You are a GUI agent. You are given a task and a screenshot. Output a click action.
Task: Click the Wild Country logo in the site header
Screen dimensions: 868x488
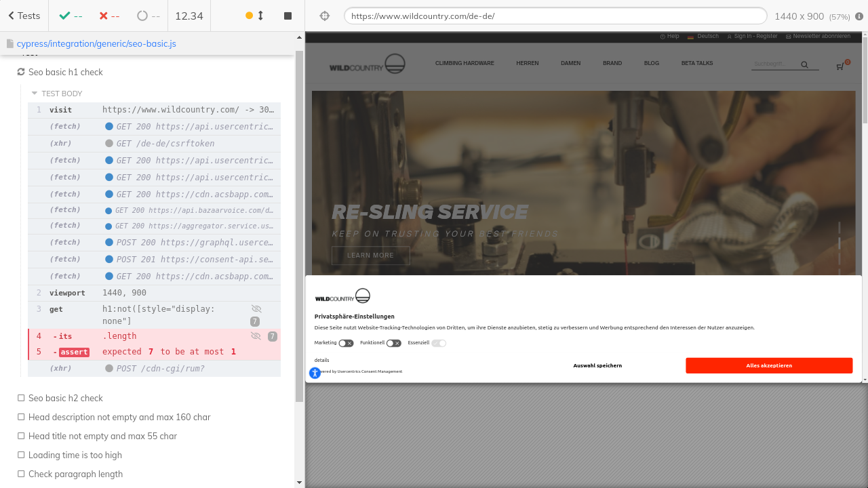point(367,64)
